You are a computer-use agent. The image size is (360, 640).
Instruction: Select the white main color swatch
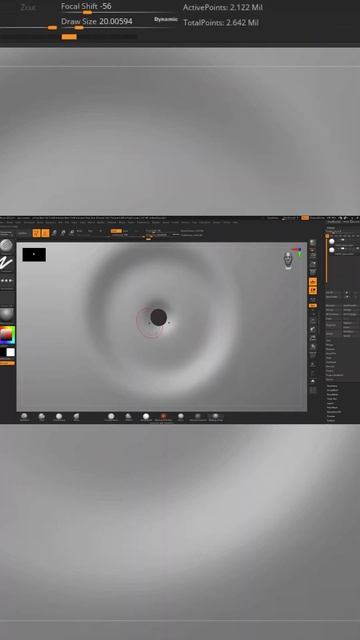[x=10, y=352]
